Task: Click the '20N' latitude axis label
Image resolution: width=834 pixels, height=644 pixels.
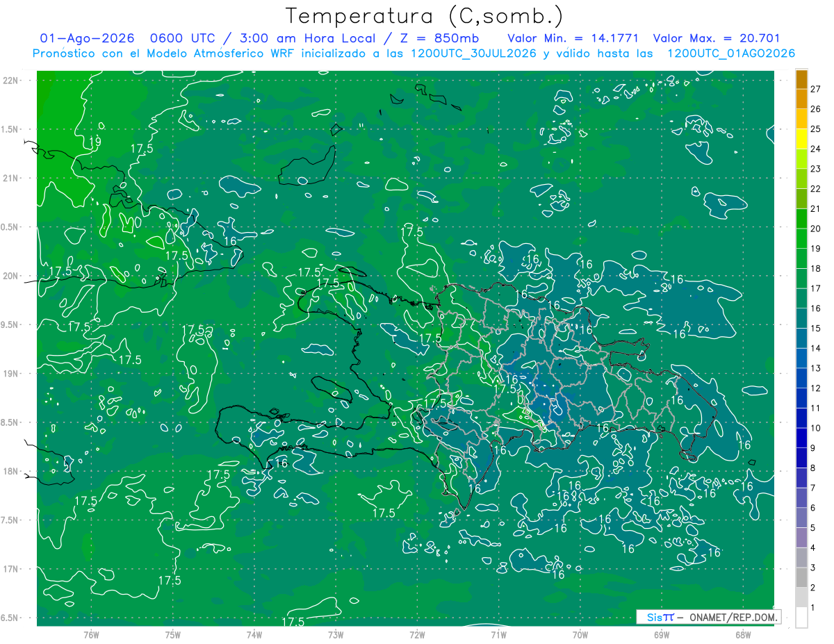Action: [x=10, y=276]
